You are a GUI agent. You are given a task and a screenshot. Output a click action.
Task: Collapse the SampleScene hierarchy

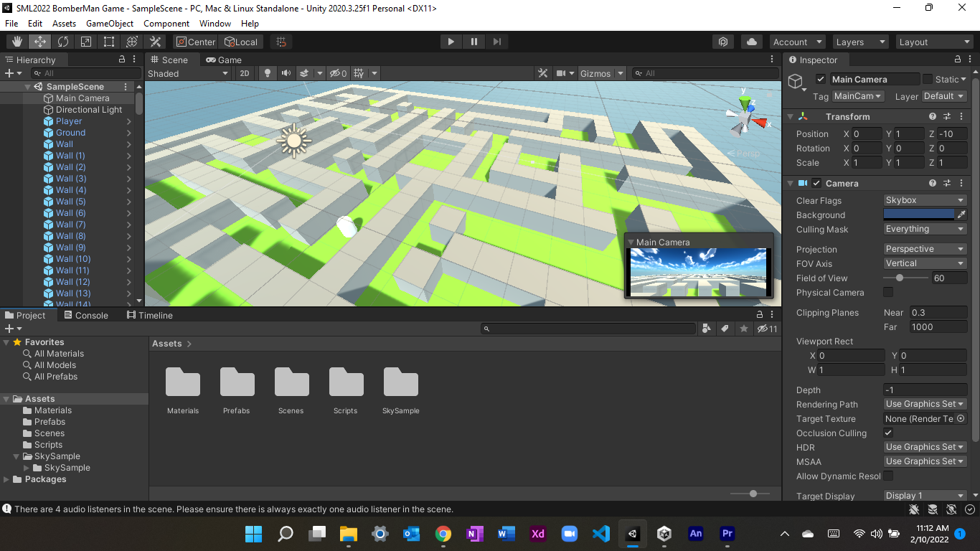(28, 87)
